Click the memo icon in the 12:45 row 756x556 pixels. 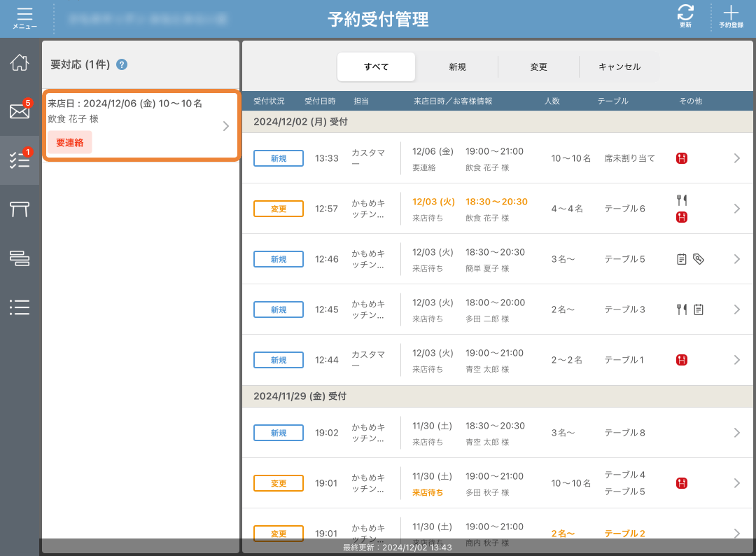tap(699, 310)
